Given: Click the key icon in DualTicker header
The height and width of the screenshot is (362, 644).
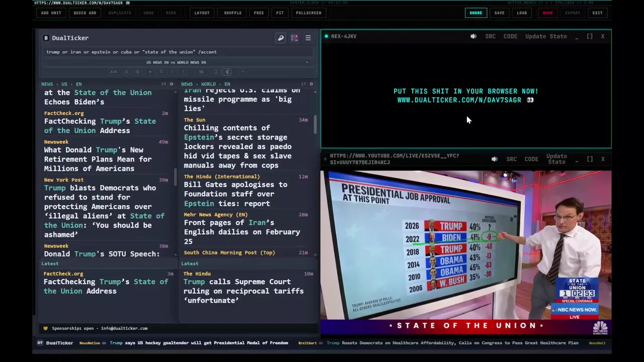Looking at the screenshot, I should 281,38.
